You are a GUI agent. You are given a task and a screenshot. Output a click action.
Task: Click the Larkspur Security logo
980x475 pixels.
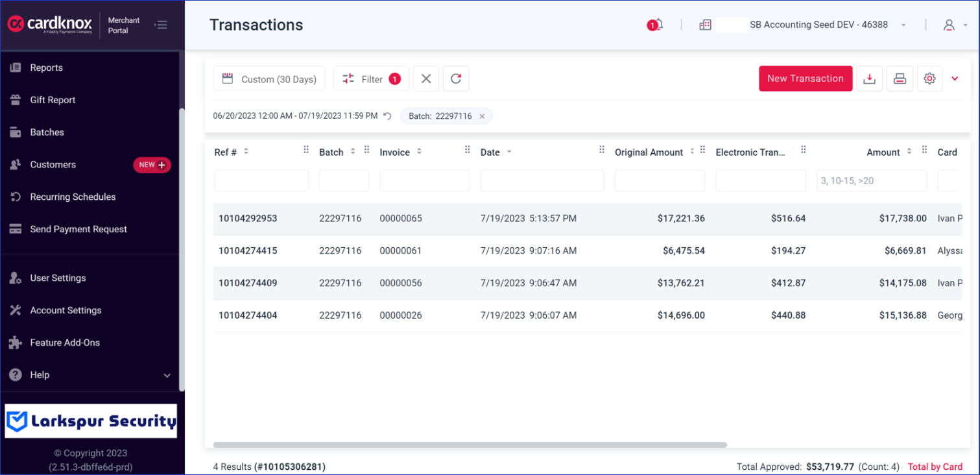(x=91, y=421)
